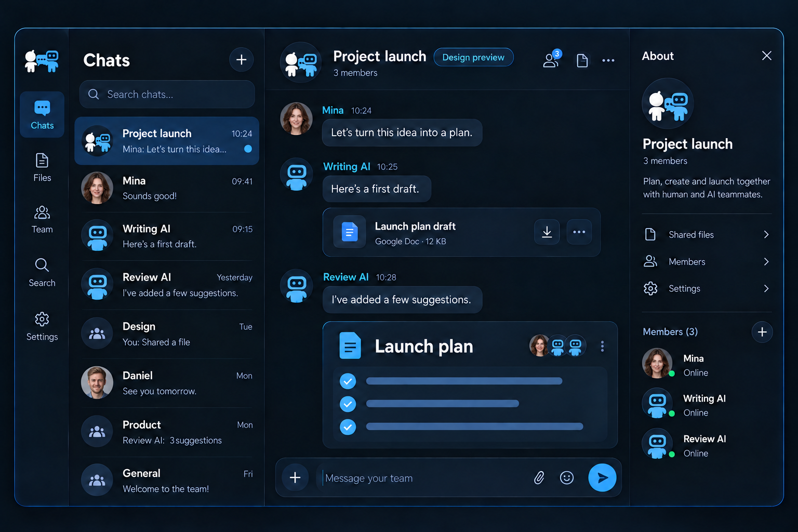
Task: Toggle the second checkbox in the Launch plan
Action: point(348,404)
